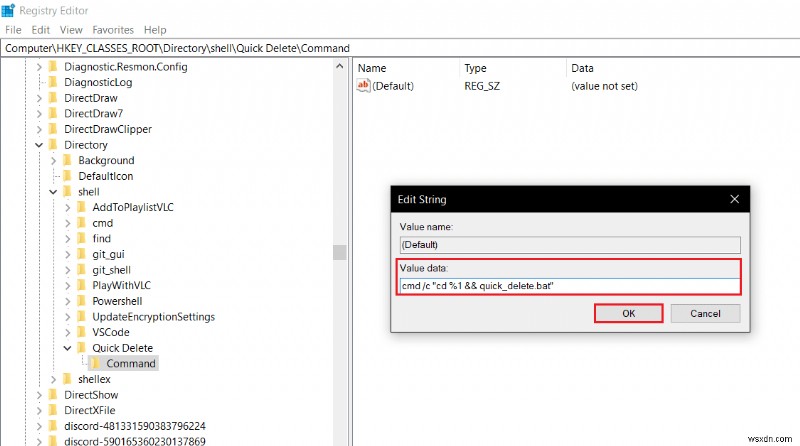Collapse the Quick Delete key

(x=68, y=348)
